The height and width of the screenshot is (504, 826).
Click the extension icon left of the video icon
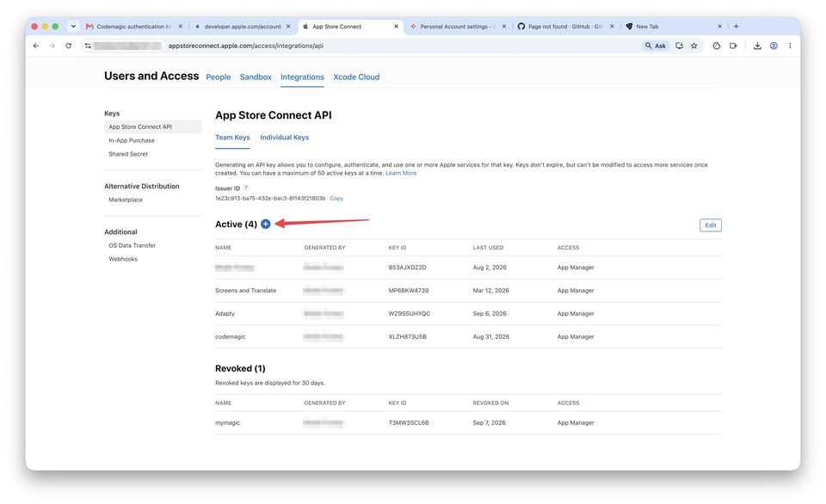(717, 46)
